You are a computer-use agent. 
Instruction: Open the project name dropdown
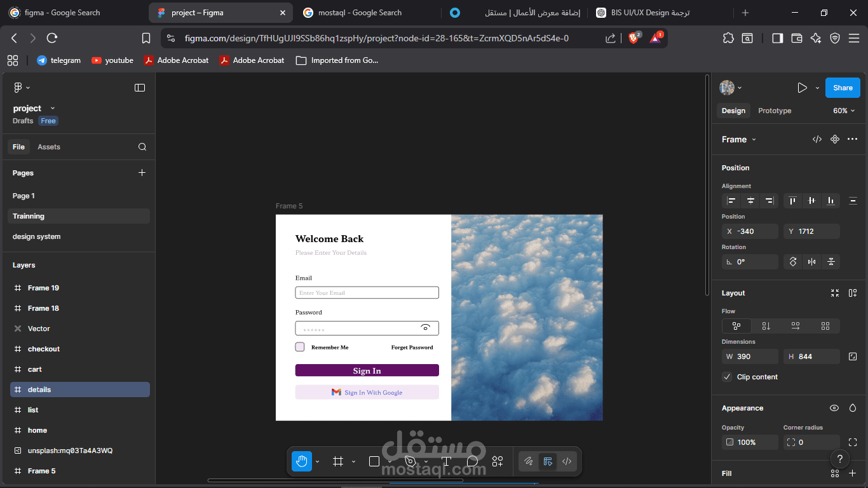52,108
